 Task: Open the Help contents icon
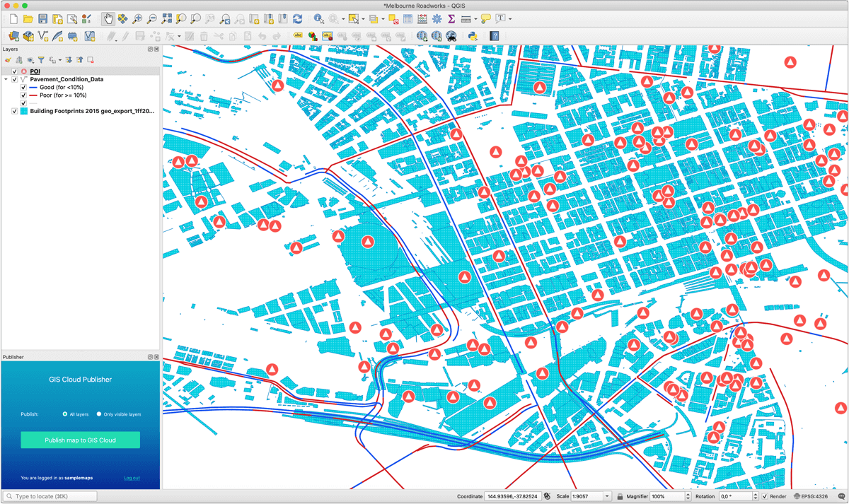click(x=494, y=36)
